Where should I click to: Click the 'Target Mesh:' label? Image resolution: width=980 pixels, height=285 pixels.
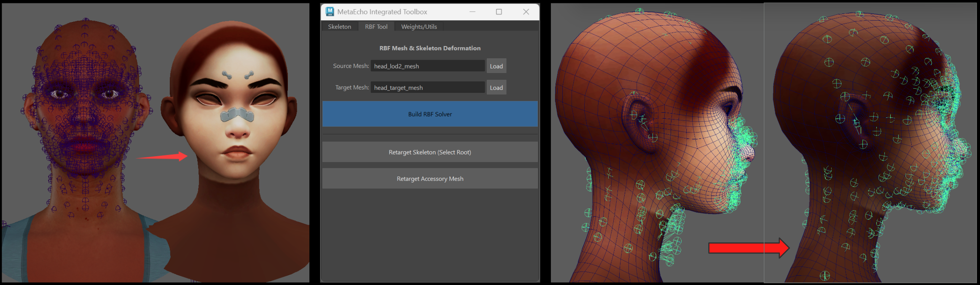point(352,87)
